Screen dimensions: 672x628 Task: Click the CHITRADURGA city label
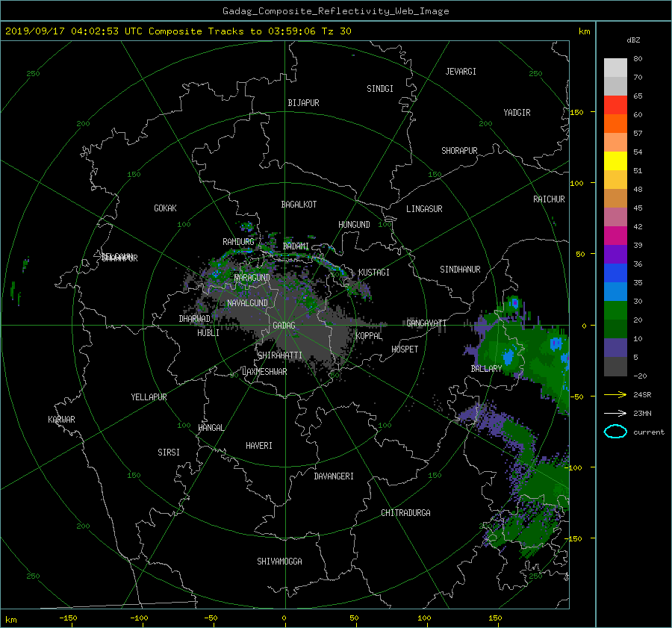coord(405,513)
